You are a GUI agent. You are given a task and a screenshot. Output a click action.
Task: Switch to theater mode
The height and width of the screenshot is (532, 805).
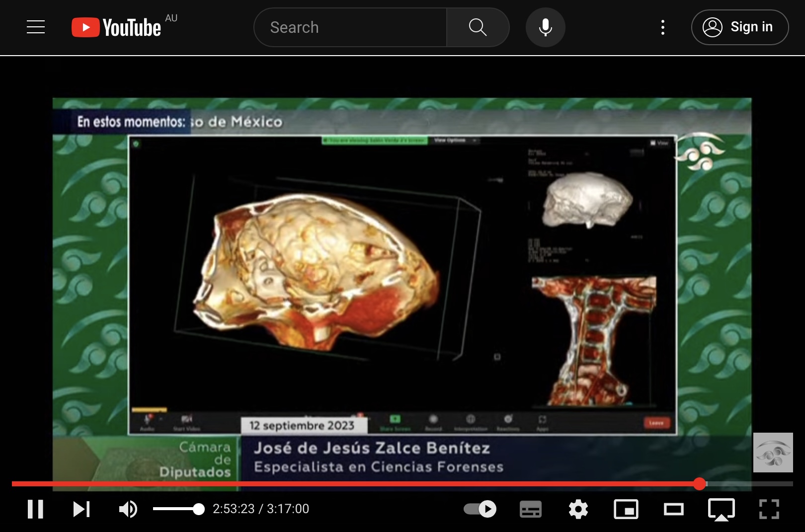[674, 509]
